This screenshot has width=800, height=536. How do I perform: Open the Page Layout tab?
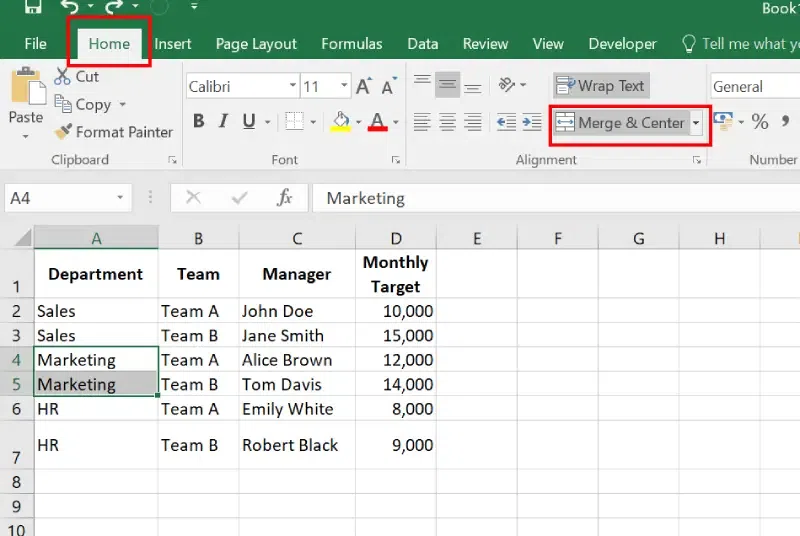256,44
